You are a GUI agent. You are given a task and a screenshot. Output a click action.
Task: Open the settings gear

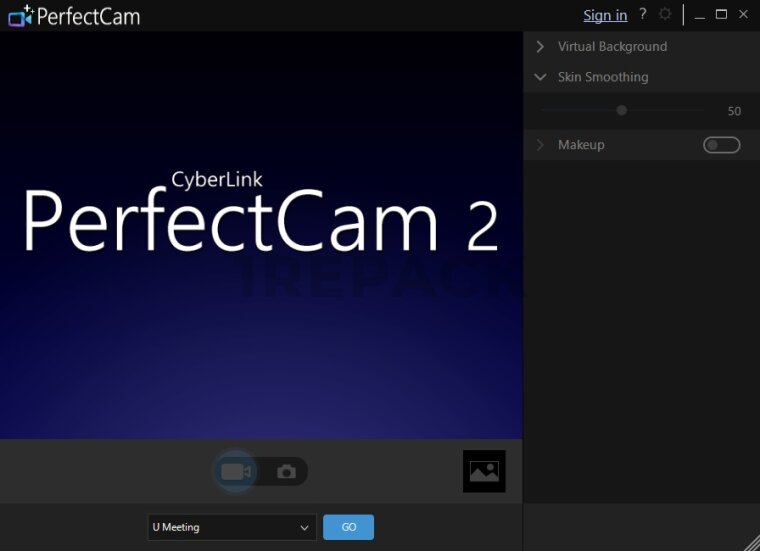(x=665, y=14)
